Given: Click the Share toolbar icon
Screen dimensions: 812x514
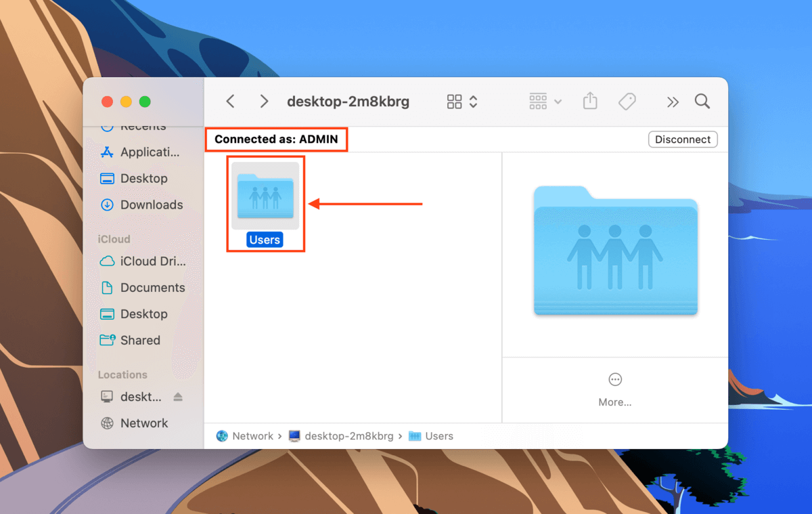Looking at the screenshot, I should [x=590, y=101].
